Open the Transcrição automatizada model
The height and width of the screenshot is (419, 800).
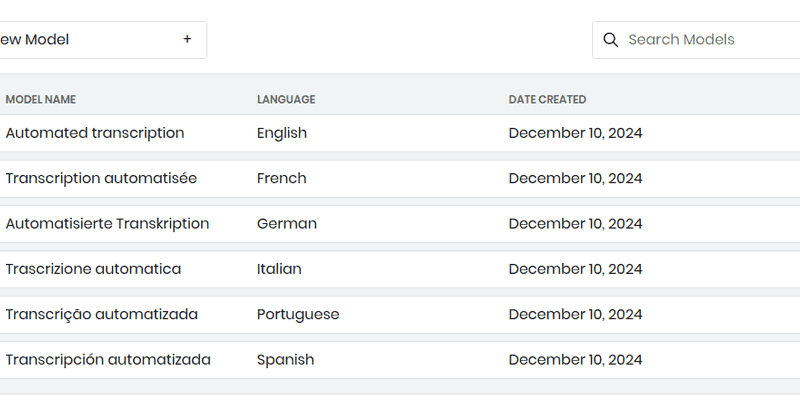tap(102, 314)
